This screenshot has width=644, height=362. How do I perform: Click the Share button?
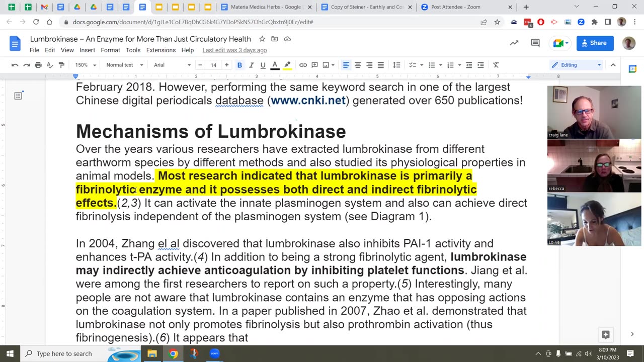[x=595, y=43]
